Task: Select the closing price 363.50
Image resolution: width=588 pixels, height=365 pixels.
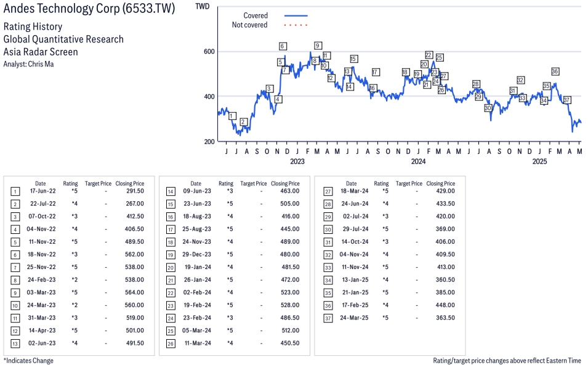Action: click(445, 318)
